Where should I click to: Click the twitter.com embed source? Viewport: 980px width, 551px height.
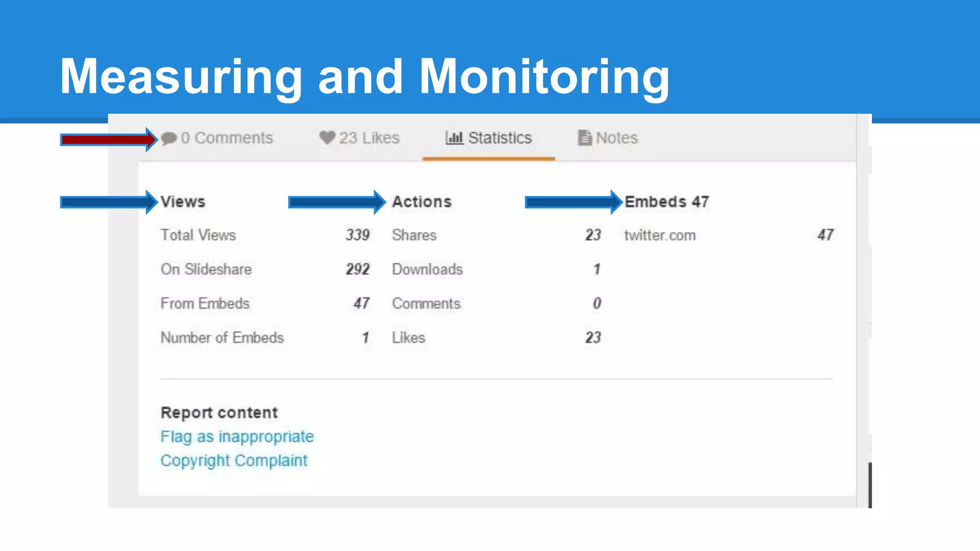(x=660, y=235)
